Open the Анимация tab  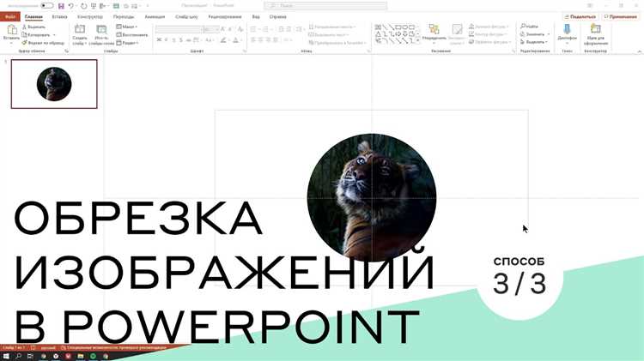click(155, 17)
